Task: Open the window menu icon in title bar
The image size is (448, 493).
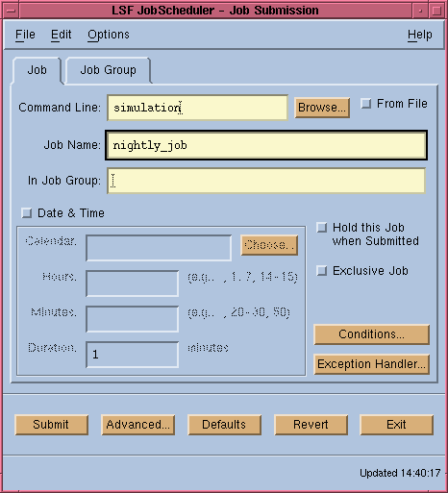Action: [x=11, y=11]
